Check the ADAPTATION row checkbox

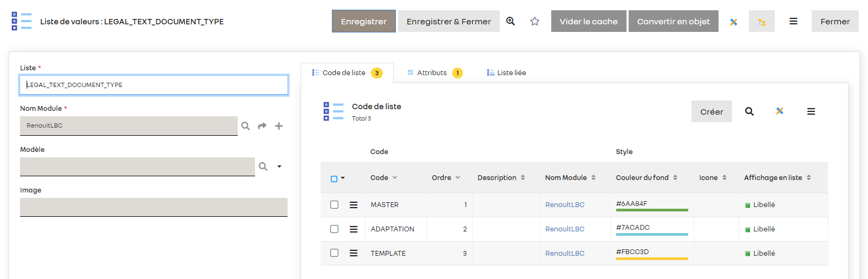coord(334,229)
